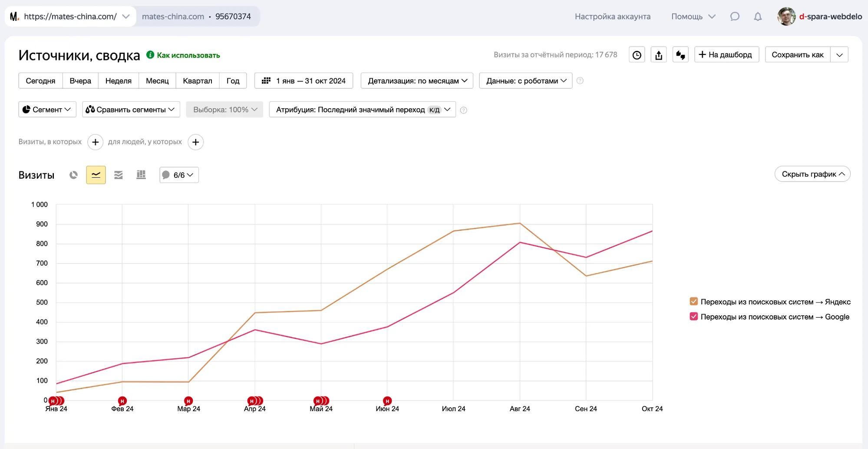This screenshot has height=449, width=868.
Task: Open the Данные: с роботами dropdown
Action: pyautogui.click(x=525, y=81)
